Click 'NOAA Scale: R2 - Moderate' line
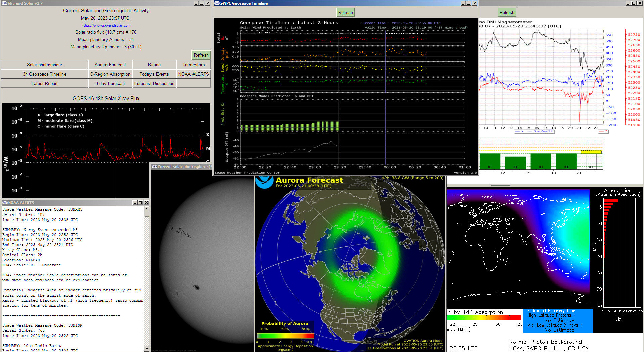 tap(32, 265)
